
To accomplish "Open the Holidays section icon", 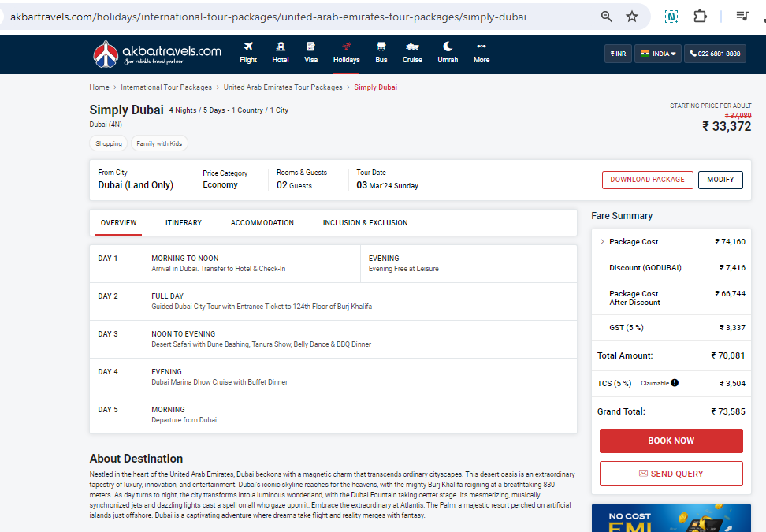I will coord(347,47).
